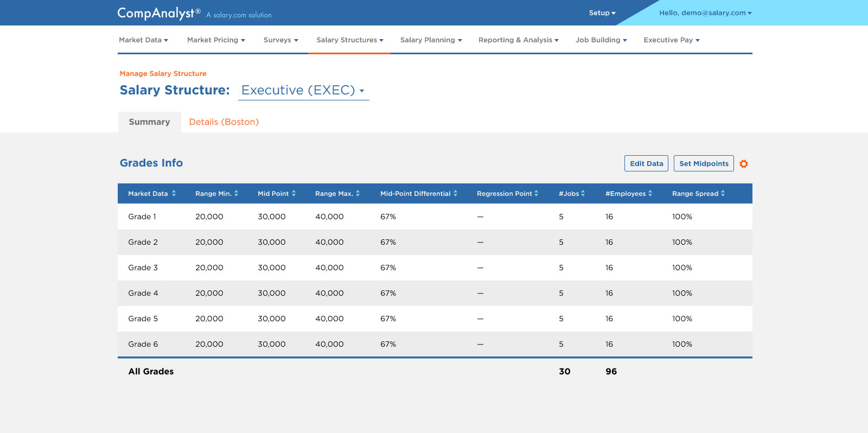The height and width of the screenshot is (433, 868).
Task: Expand the Setup dropdown menu
Action: [602, 13]
